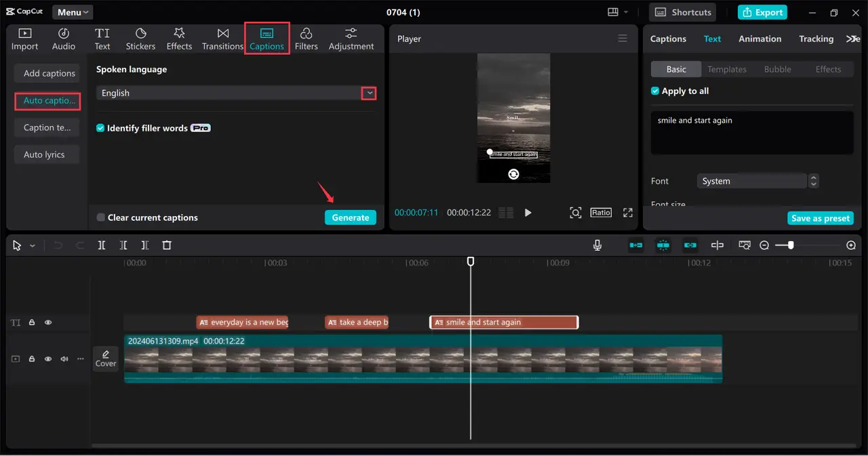Toggle linkage in timeline toolbar

click(690, 245)
